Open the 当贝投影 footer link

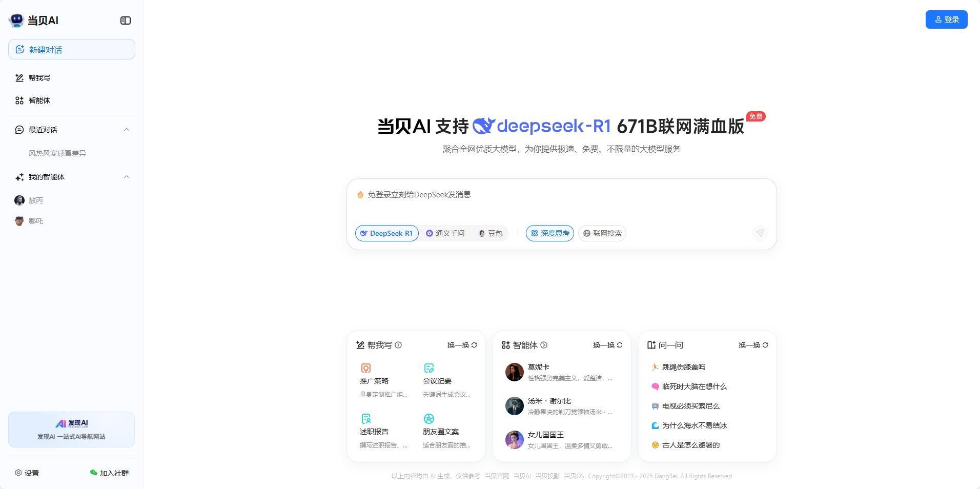point(547,476)
